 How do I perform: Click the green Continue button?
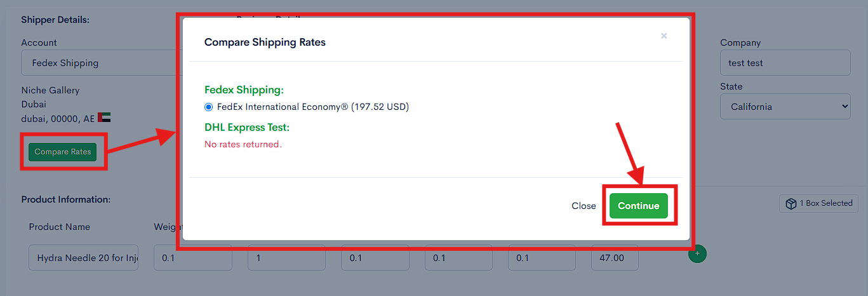tap(639, 206)
